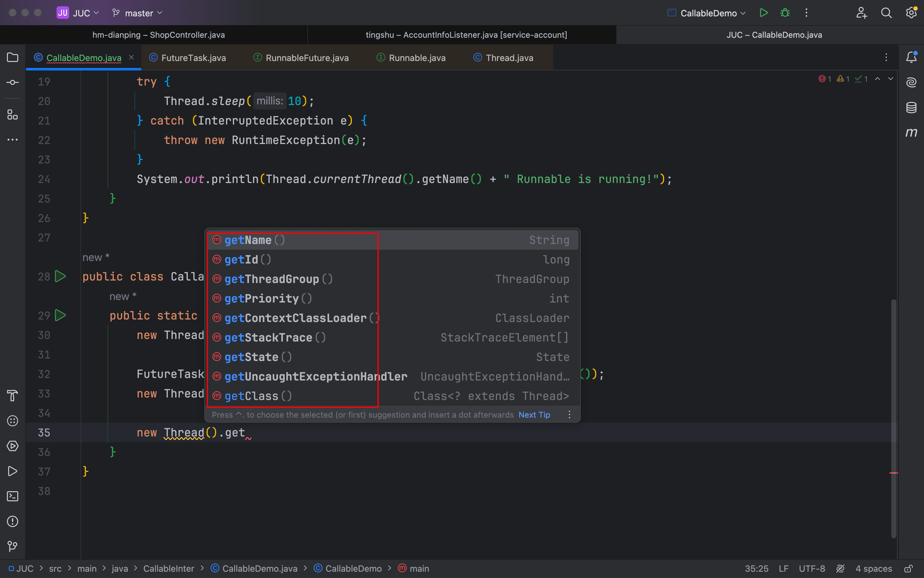Open UTF-8 encoding selector
The image size is (924, 578).
pos(812,569)
